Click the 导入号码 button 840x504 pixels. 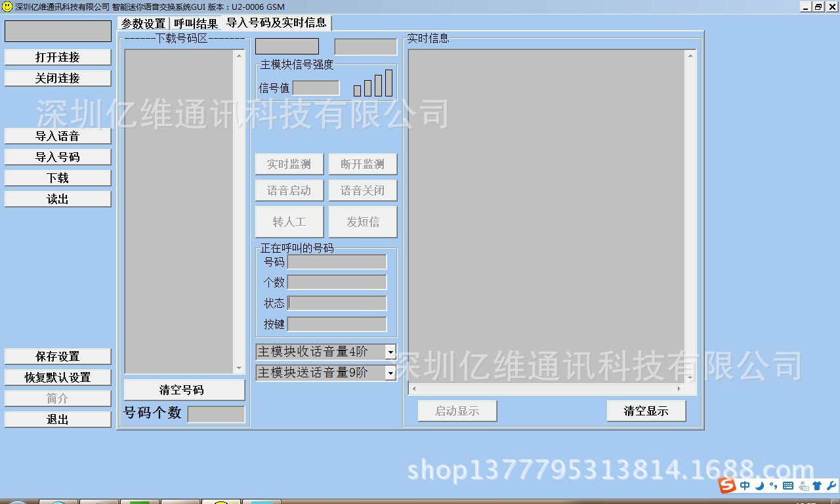(x=58, y=157)
